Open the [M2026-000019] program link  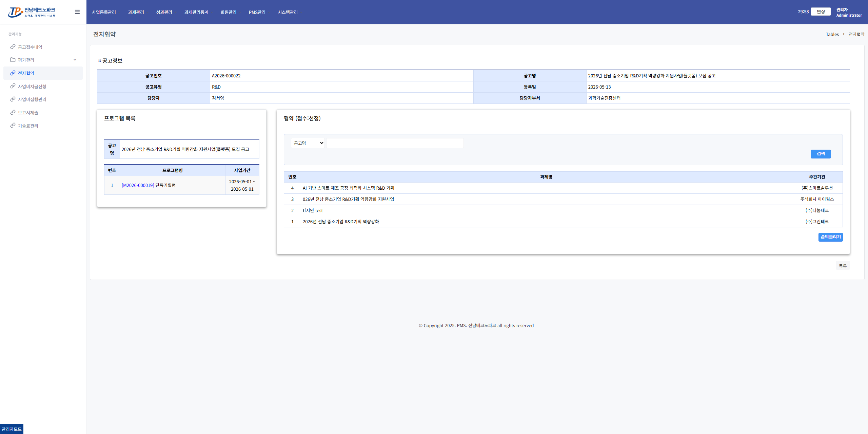point(138,185)
